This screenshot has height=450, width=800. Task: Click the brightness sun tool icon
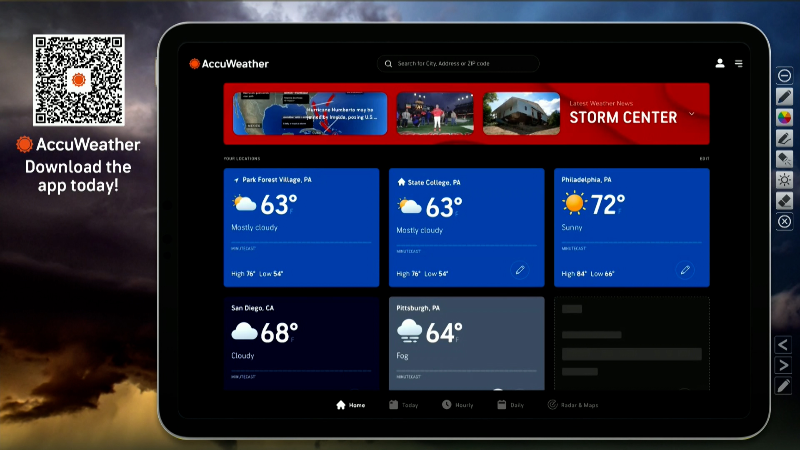(x=784, y=180)
